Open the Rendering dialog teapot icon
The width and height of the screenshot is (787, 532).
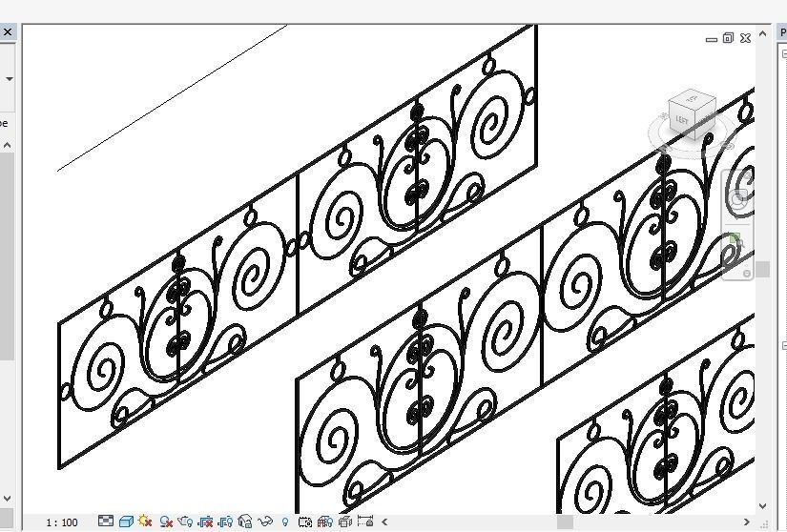click(185, 522)
